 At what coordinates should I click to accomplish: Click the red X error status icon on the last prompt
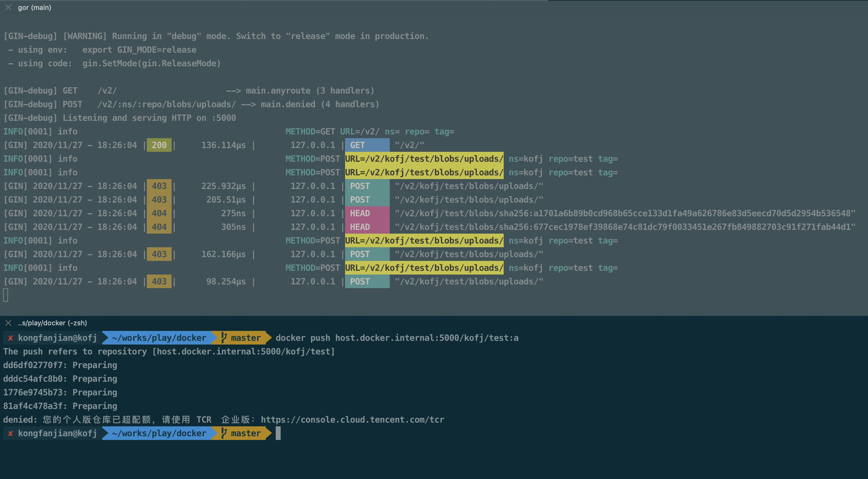point(11,433)
